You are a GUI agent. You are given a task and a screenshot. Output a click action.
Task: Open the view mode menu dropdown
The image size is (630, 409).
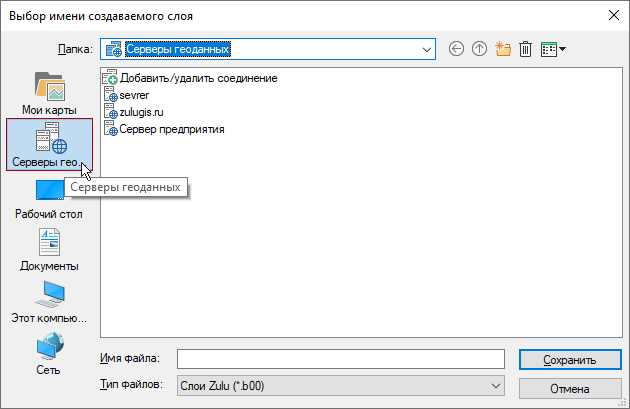[x=553, y=48]
